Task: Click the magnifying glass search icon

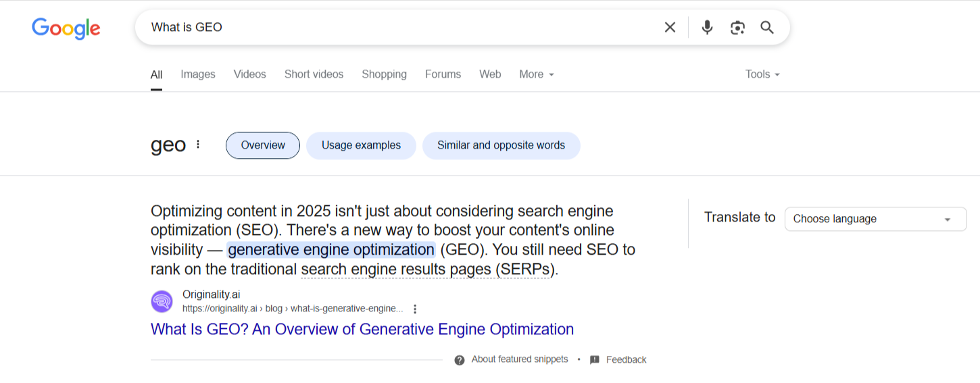Action: [x=767, y=27]
